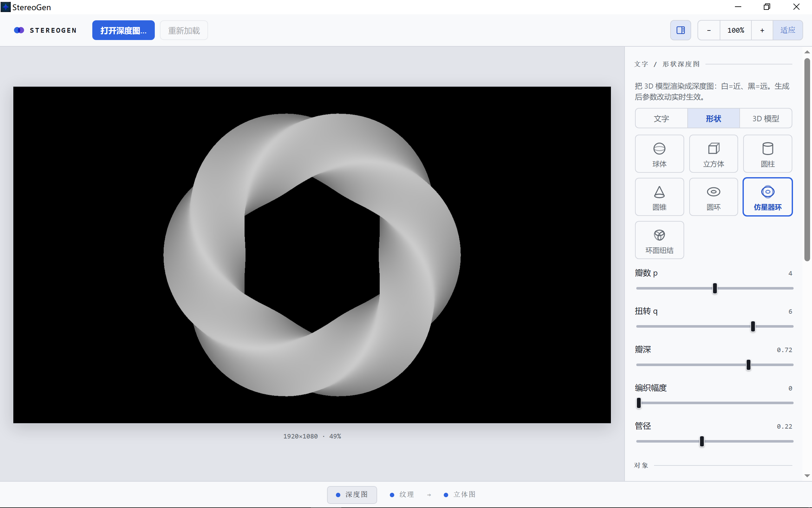Select the 圆环 torus shape
This screenshot has width=812, height=508.
tap(713, 197)
